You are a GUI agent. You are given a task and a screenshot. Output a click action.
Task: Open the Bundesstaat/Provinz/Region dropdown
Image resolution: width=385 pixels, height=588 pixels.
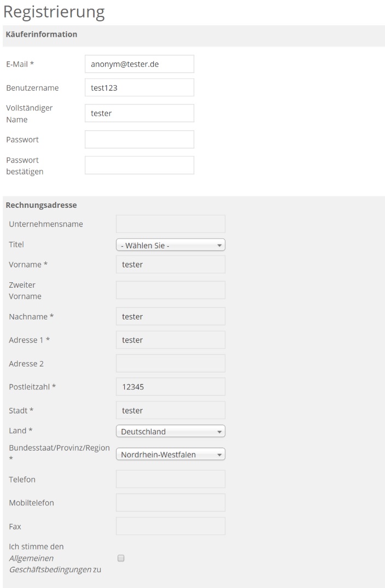click(x=171, y=455)
